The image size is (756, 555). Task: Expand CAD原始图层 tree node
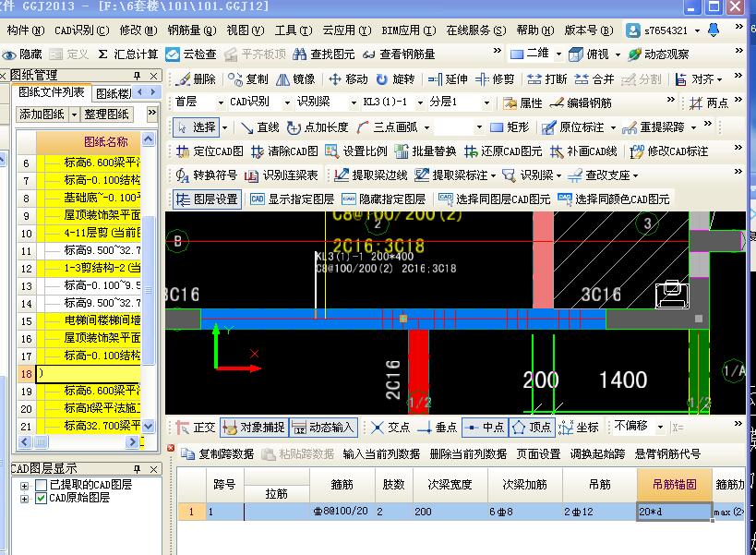point(24,499)
